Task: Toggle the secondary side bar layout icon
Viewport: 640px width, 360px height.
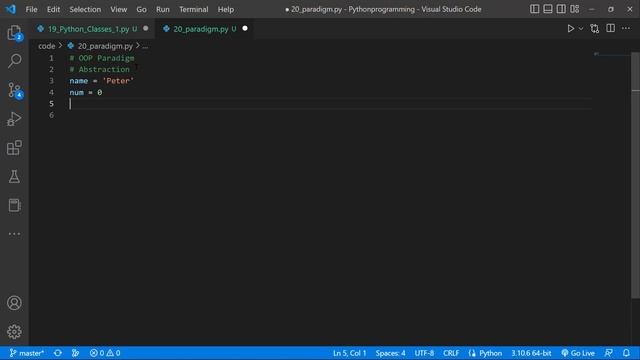Action: (561, 9)
